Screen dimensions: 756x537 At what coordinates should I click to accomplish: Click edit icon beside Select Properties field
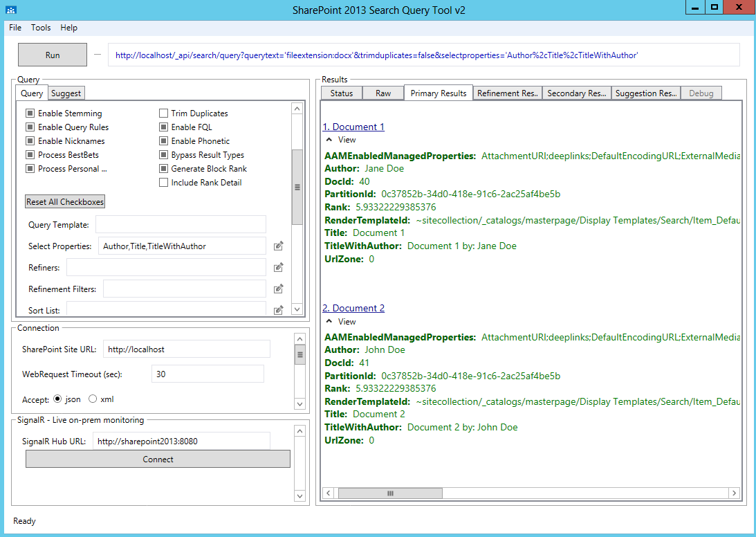(x=278, y=246)
